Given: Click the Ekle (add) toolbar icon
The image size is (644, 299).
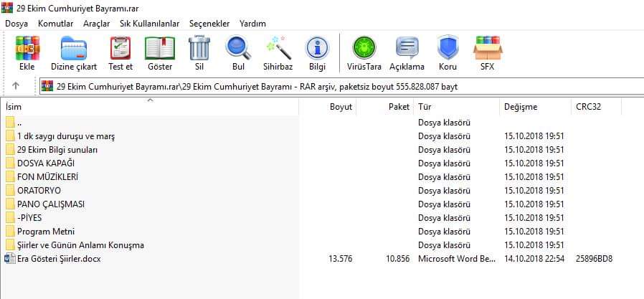Looking at the screenshot, I should [27, 53].
